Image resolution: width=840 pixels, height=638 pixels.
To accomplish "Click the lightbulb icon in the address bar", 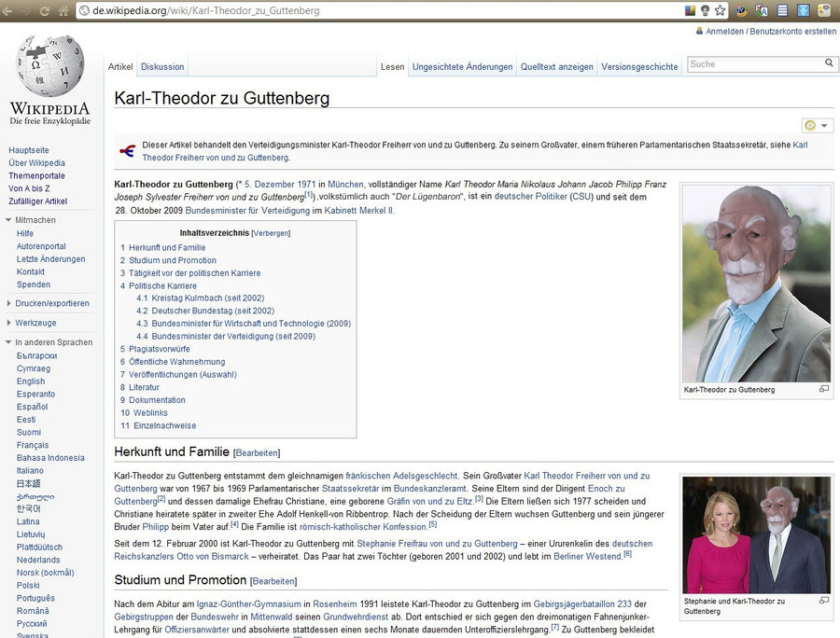I will coord(705,10).
